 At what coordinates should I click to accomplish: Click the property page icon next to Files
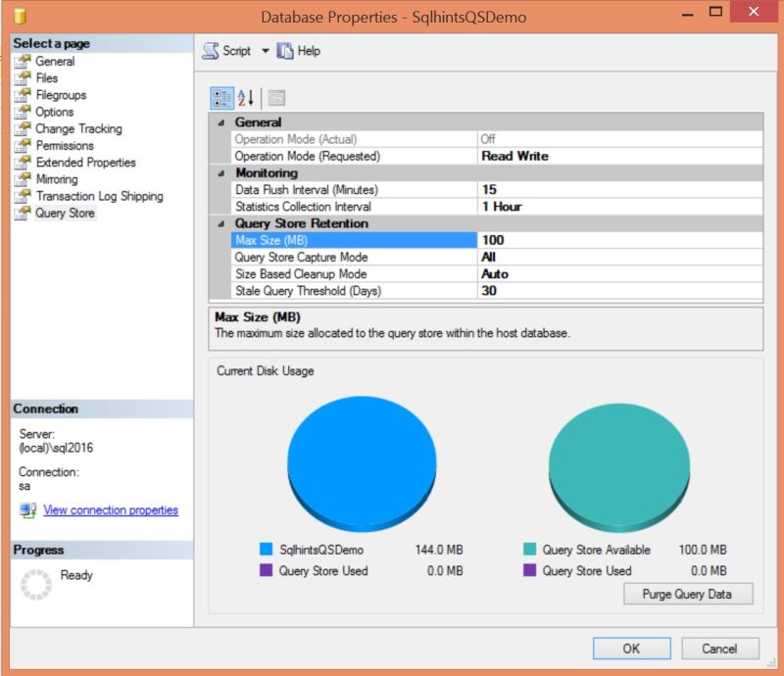(x=23, y=77)
